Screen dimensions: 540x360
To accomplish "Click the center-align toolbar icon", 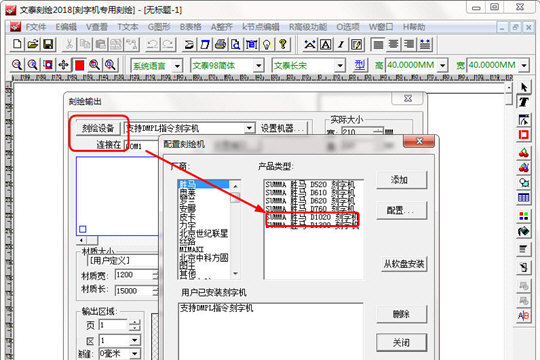I will 393,44.
